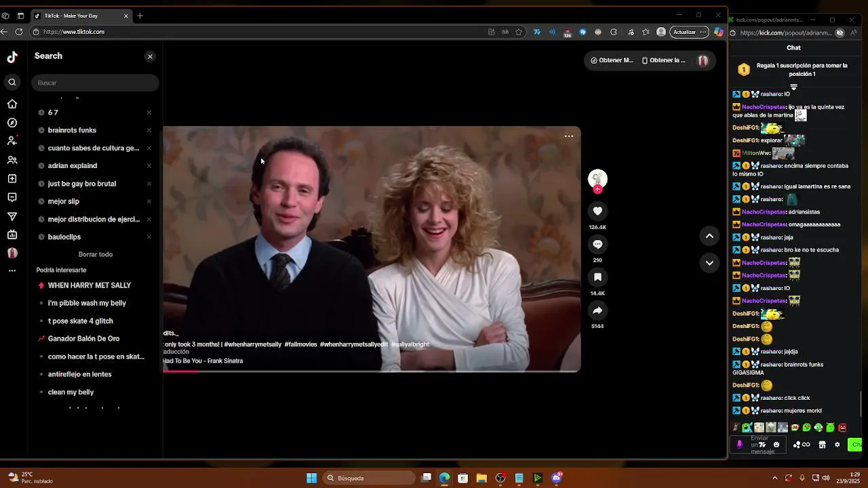
Task: Like the video with the heart icon
Action: click(x=597, y=211)
